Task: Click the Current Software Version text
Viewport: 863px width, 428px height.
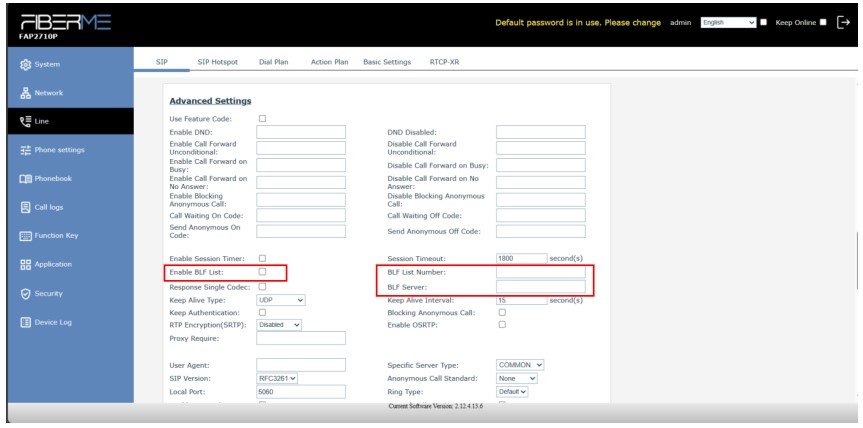Action: (x=435, y=406)
